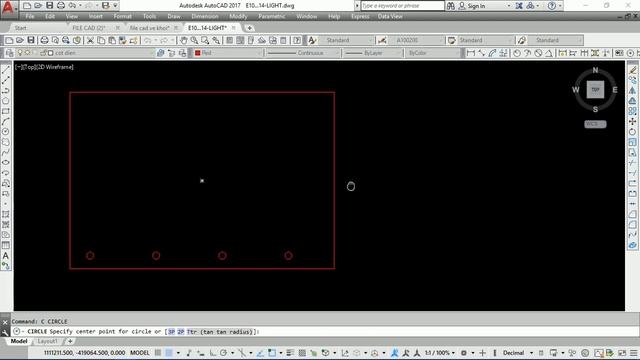Click the Radius dimension icon
This screenshot has width=640, height=360.
coord(517,53)
